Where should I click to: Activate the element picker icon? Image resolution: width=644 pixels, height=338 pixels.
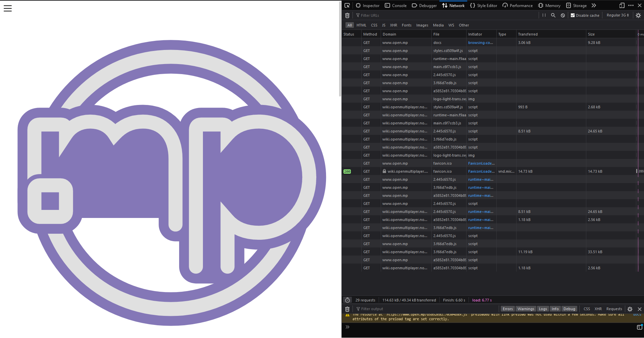(x=347, y=5)
